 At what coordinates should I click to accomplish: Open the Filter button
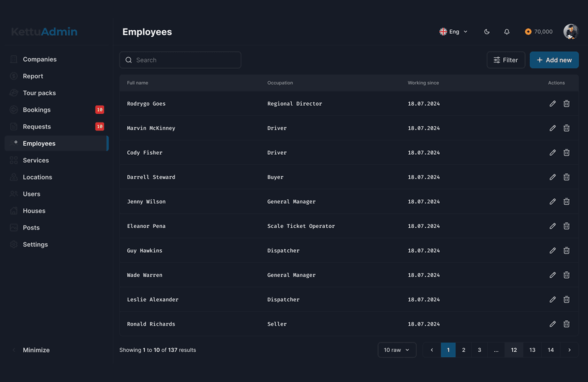pyautogui.click(x=506, y=60)
